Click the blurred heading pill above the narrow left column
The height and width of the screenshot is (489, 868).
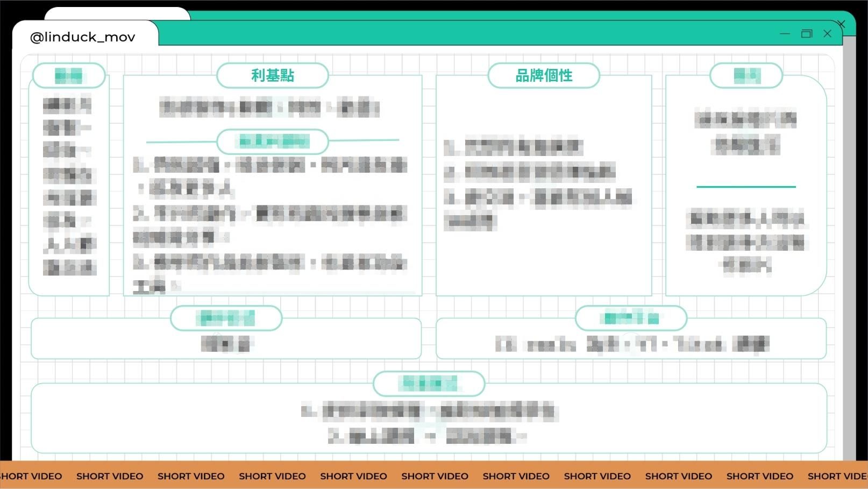(69, 75)
